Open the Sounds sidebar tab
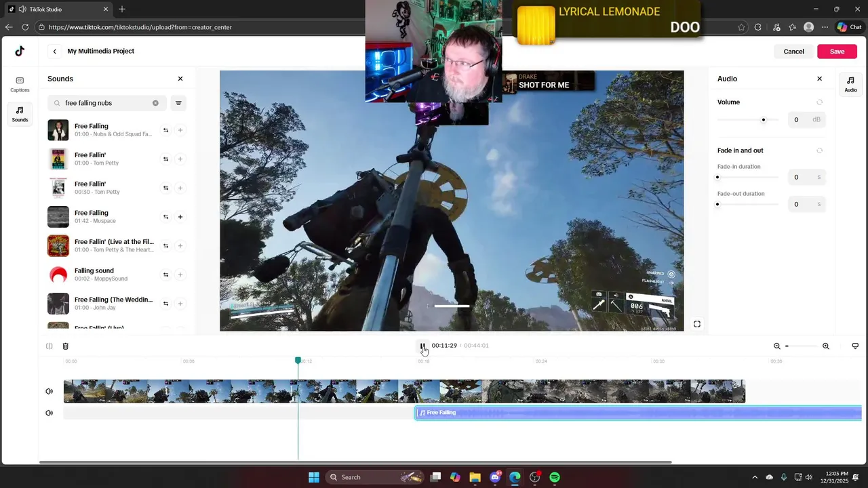868x488 pixels. click(x=20, y=114)
